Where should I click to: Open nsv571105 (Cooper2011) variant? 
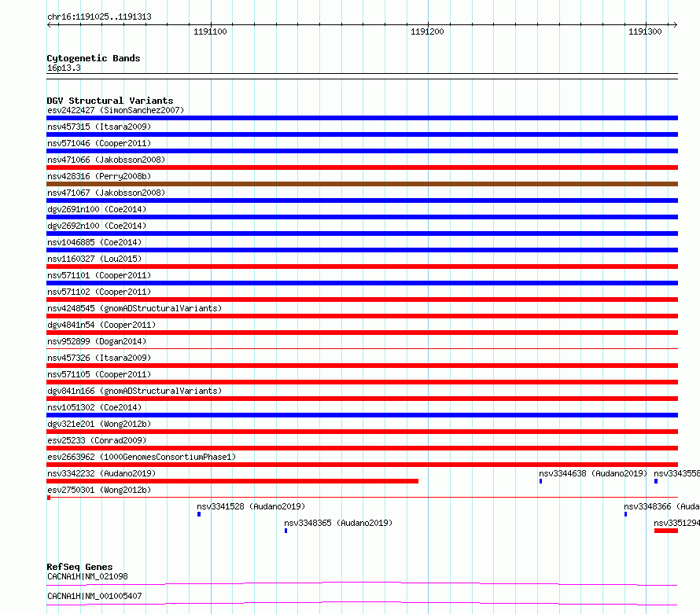click(99, 374)
